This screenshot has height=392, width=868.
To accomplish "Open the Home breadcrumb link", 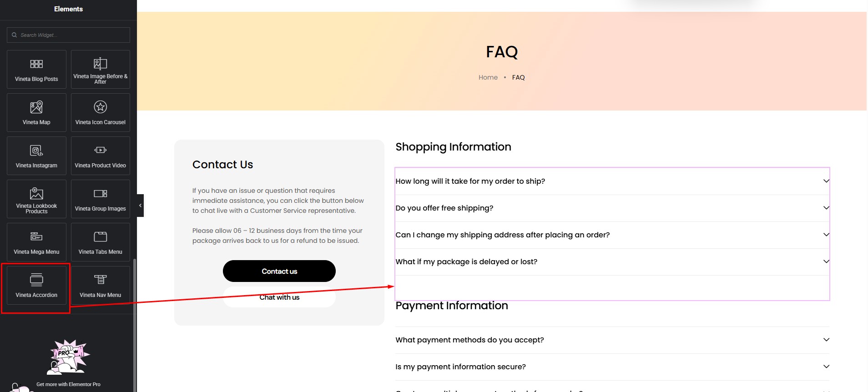I will tap(488, 77).
